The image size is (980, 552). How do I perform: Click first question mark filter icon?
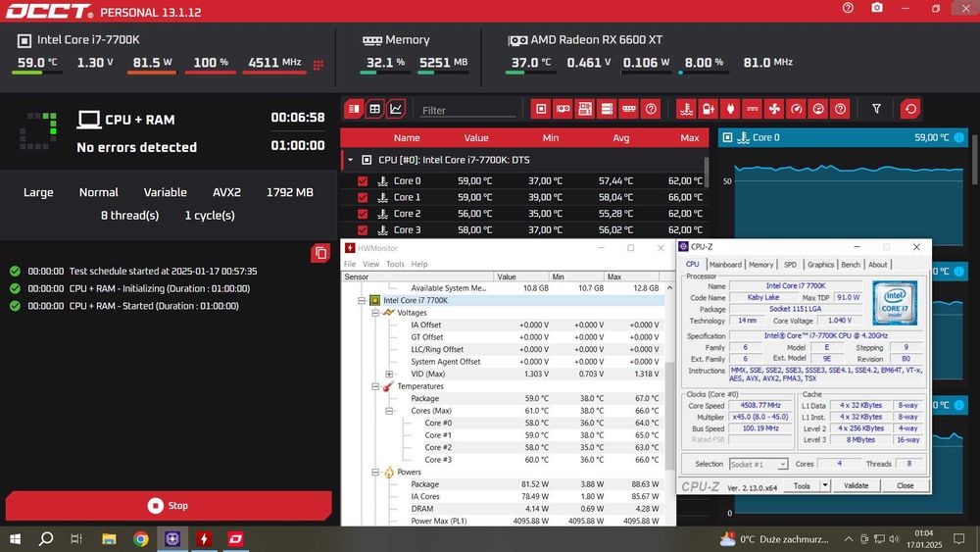[x=652, y=109]
